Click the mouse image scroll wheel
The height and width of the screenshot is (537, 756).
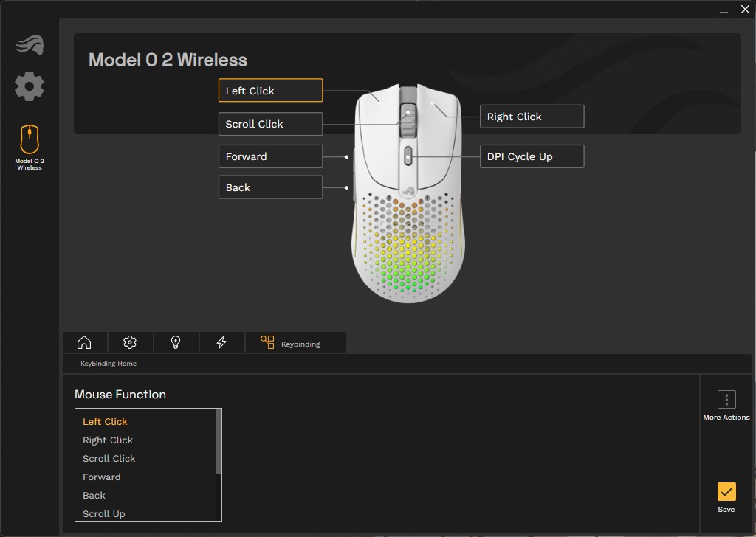408,120
